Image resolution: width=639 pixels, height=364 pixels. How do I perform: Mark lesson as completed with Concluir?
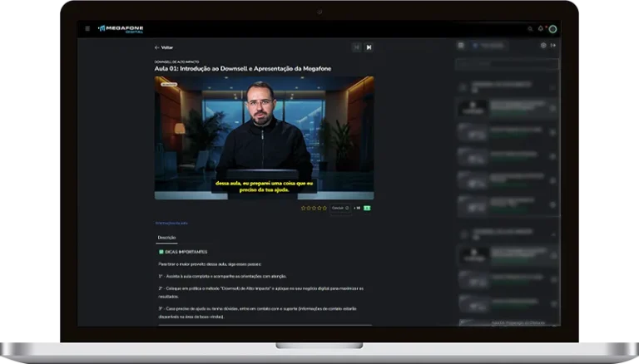[x=339, y=208]
